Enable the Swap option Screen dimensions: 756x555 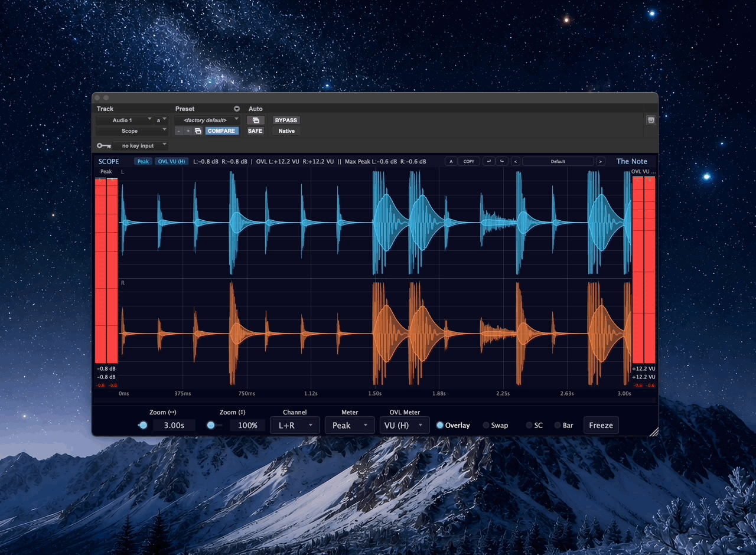point(495,425)
